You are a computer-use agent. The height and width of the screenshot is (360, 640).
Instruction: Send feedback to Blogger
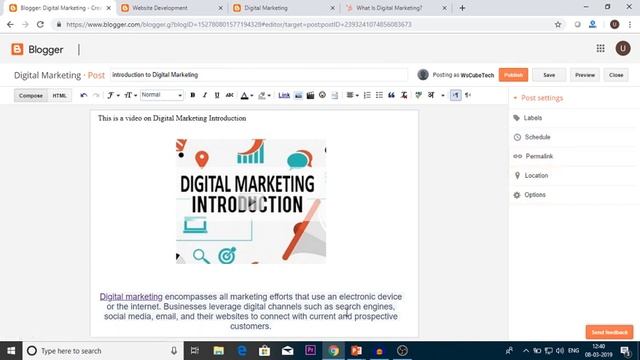(x=609, y=332)
